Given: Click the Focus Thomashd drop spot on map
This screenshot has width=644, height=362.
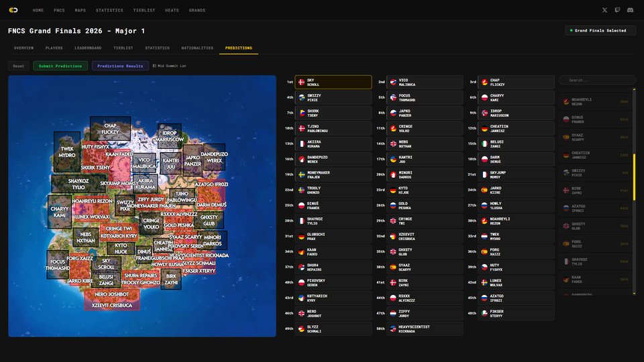Looking at the screenshot, I should click(x=58, y=265).
